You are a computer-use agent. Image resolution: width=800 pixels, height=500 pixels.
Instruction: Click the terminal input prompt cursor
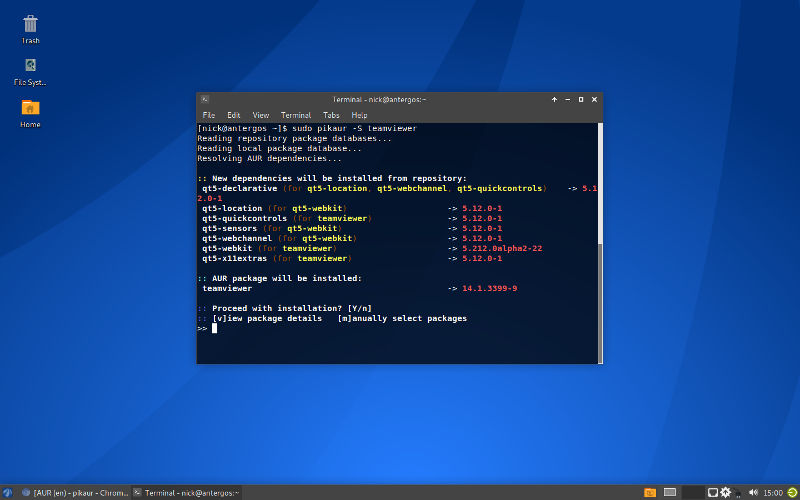(x=215, y=328)
